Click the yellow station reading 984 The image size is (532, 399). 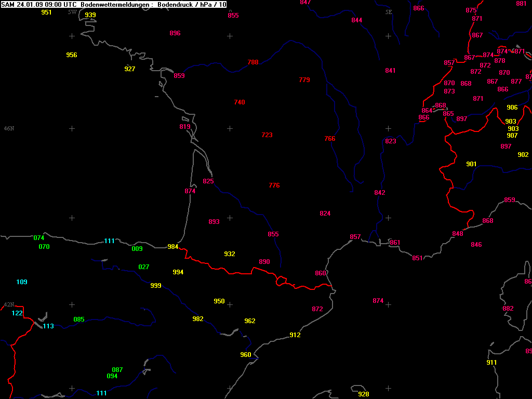point(173,247)
